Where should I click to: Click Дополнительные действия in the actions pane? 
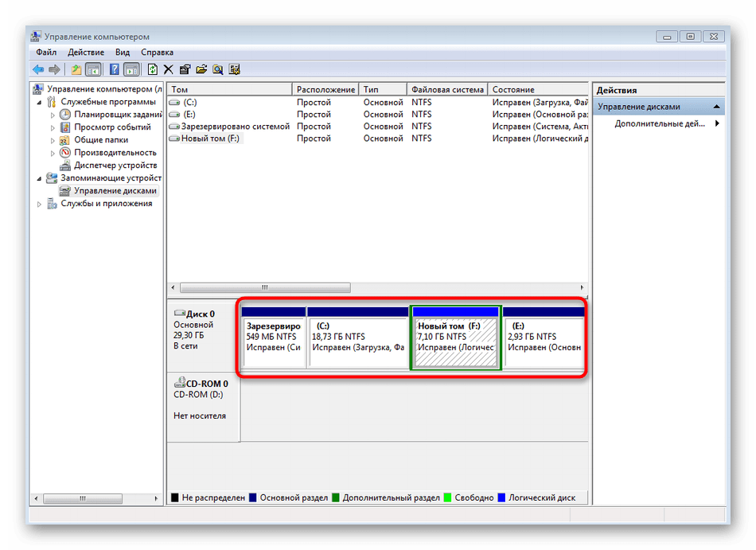pos(659,124)
